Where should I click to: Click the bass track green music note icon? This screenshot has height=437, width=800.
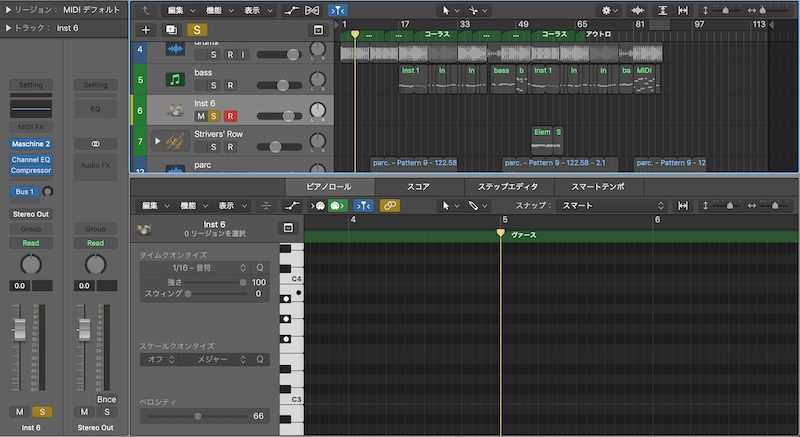click(x=175, y=80)
